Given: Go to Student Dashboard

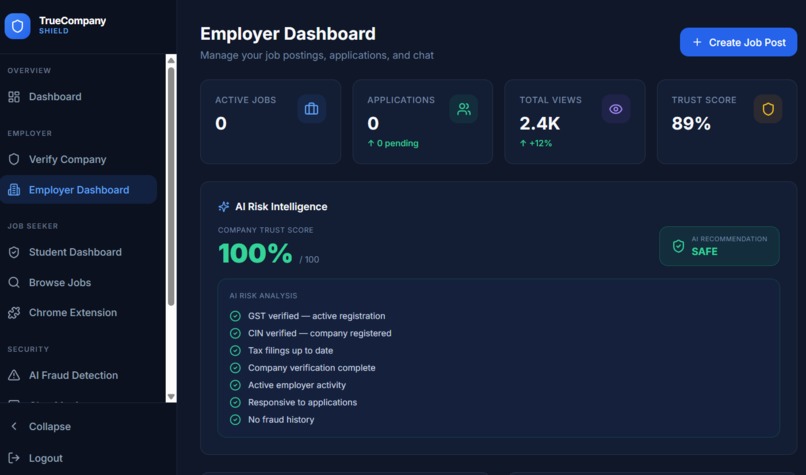Looking at the screenshot, I should 79,252.
